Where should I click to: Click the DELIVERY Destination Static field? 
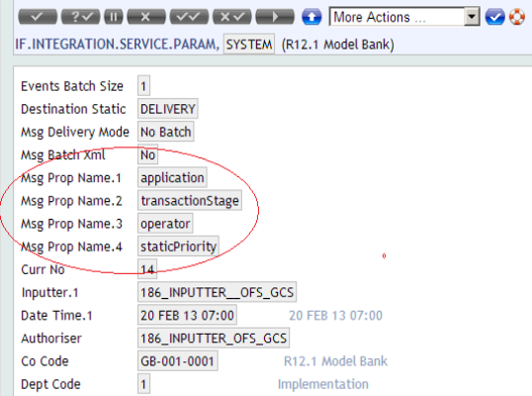point(168,109)
